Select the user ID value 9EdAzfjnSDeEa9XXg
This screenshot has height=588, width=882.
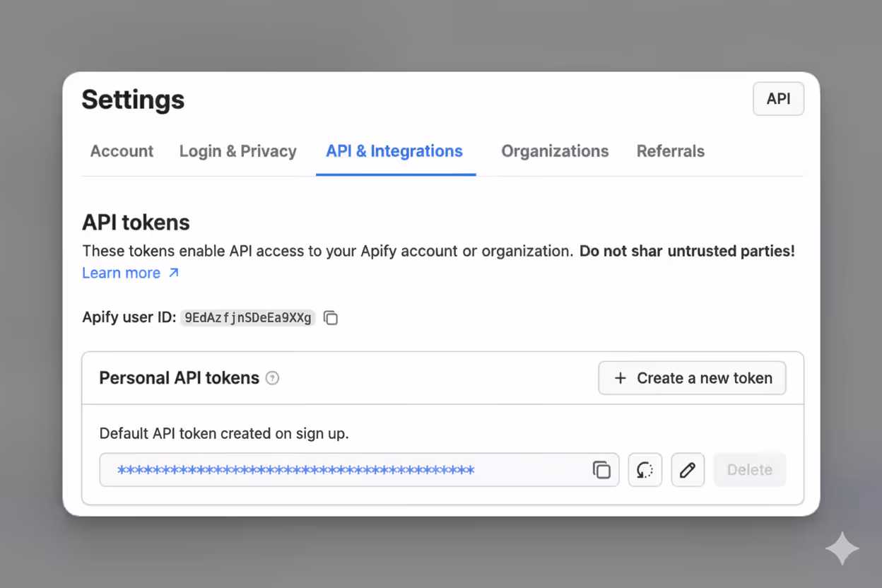(x=248, y=318)
